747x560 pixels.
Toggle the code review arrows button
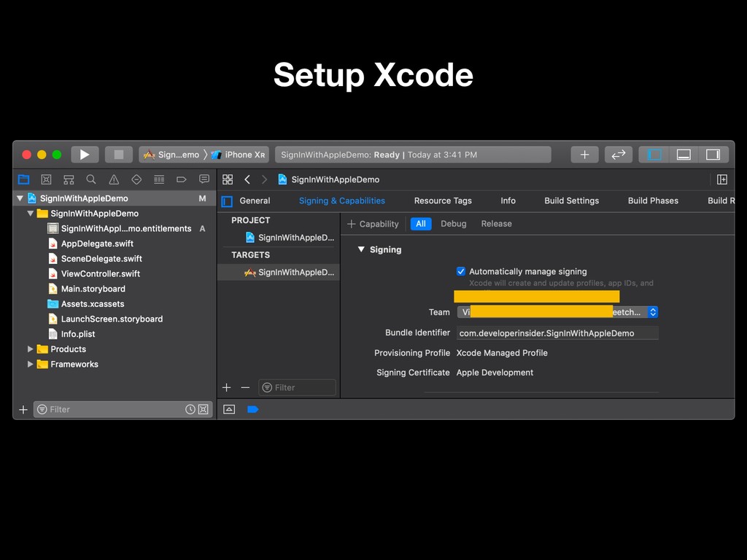[619, 155]
